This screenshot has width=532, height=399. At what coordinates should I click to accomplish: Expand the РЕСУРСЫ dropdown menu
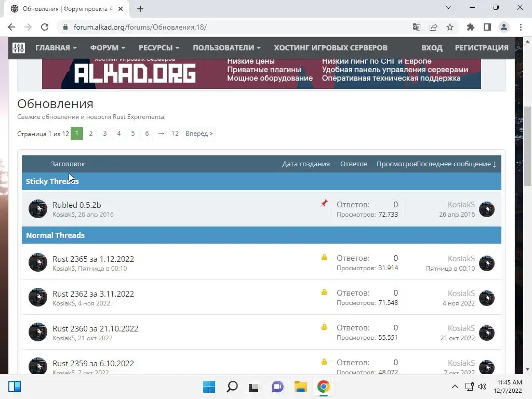tap(159, 48)
